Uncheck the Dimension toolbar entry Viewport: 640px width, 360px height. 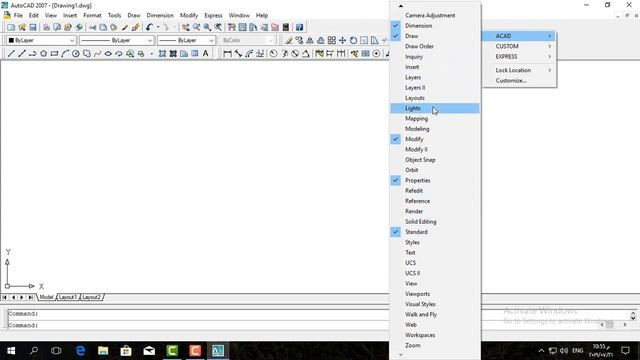[x=435, y=26]
